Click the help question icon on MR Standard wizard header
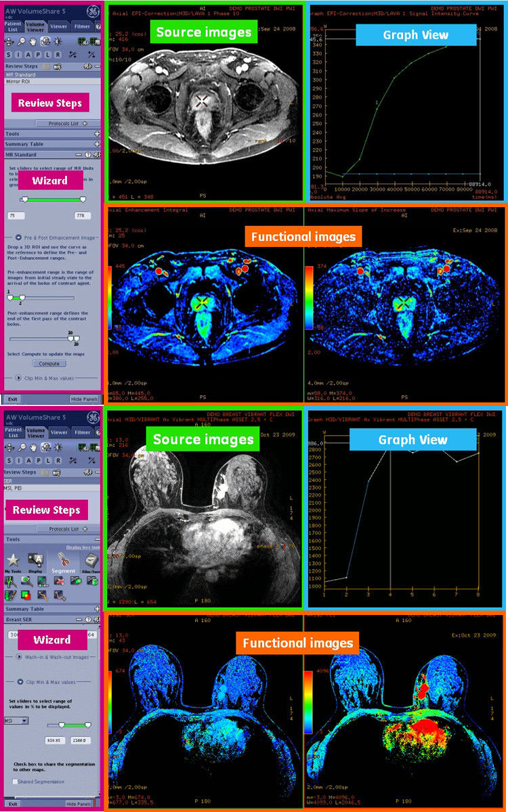Screen dimensions: 508x812 click(88, 155)
